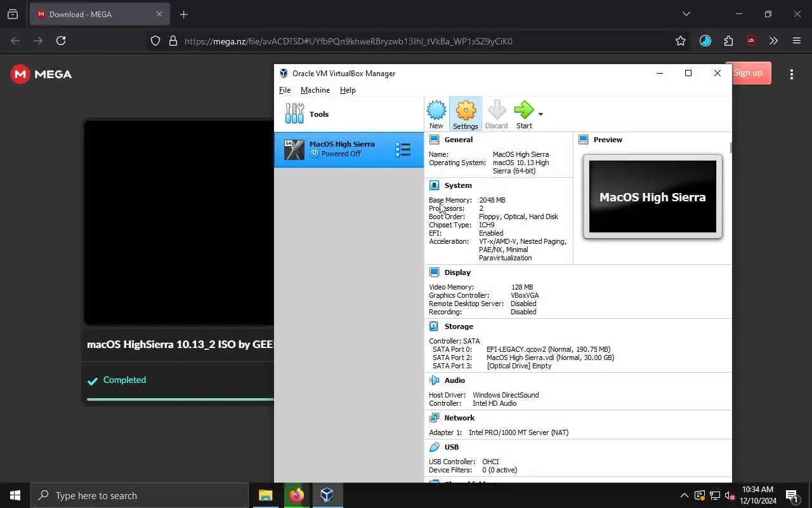Open File Explorer from the taskbar
Viewport: 812px width, 508px height.
[266, 495]
